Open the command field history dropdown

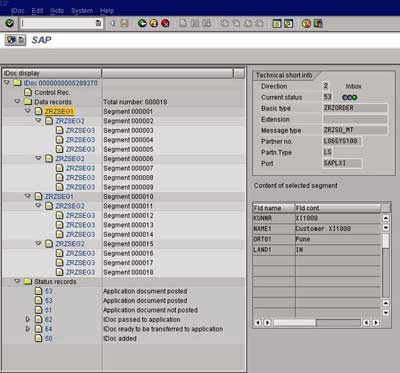(98, 23)
